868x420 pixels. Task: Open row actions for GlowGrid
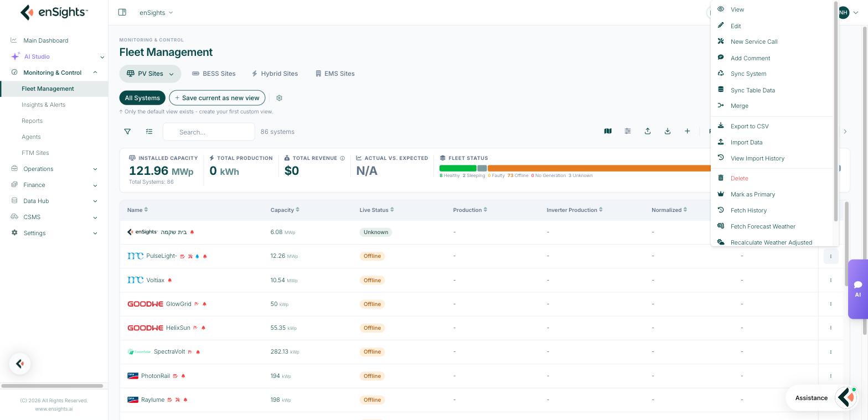(831, 304)
